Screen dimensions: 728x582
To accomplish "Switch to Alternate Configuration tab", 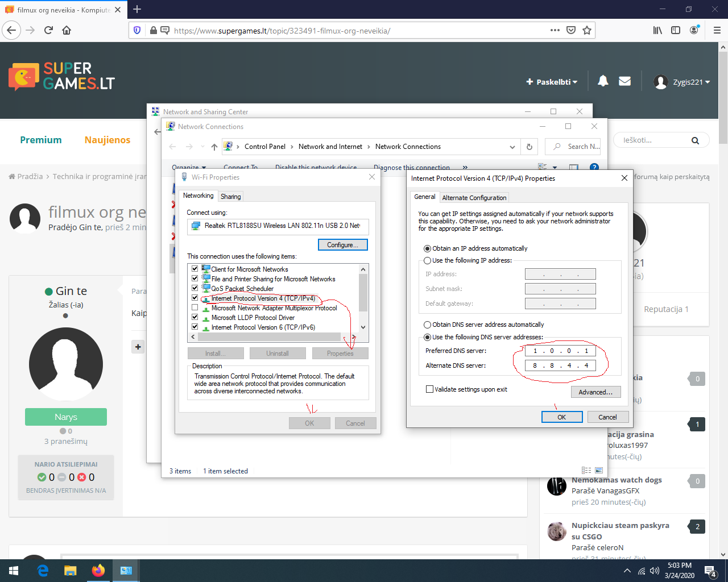I will (474, 198).
